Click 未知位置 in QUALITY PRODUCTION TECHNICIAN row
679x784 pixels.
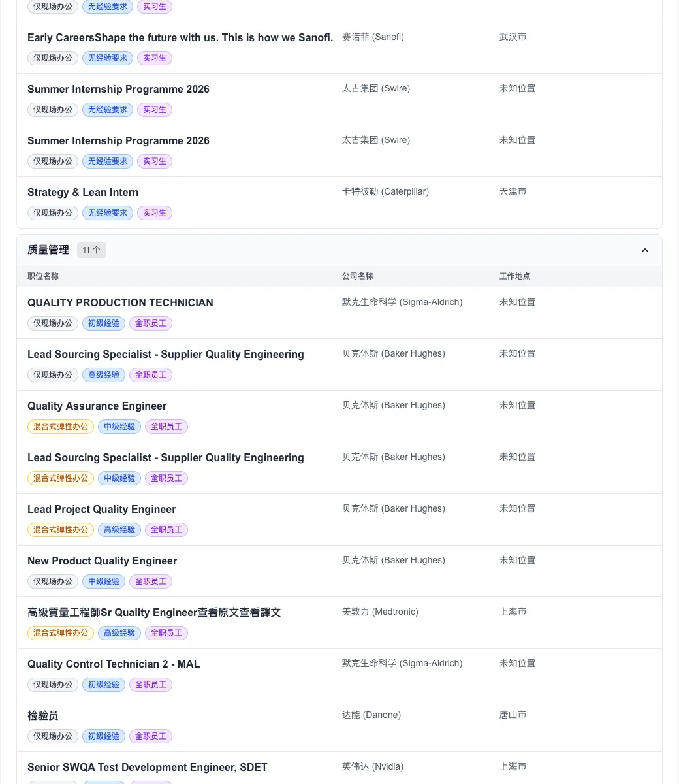click(518, 302)
